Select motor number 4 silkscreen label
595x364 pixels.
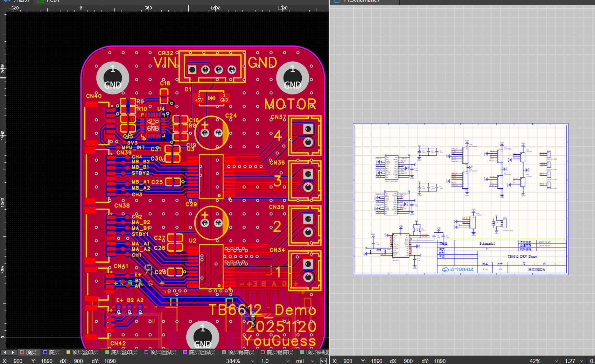click(x=278, y=135)
